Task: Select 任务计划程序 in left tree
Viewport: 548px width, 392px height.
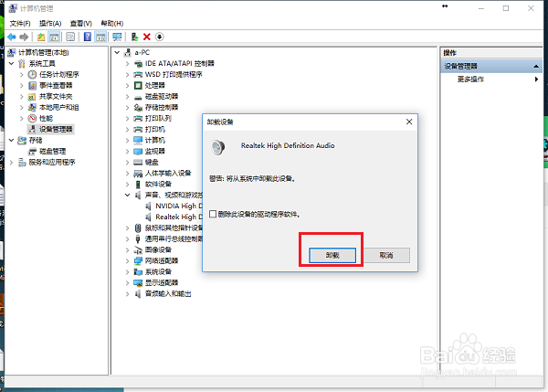Action: (58, 75)
